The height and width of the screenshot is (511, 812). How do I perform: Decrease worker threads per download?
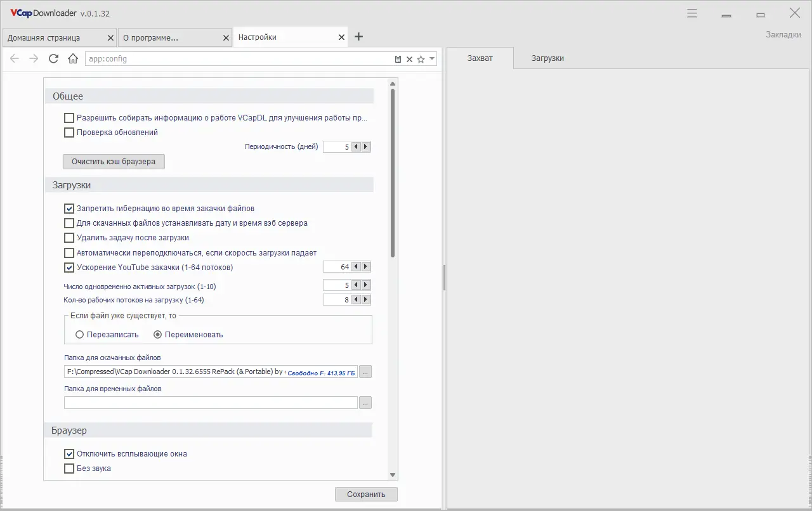pyautogui.click(x=357, y=299)
